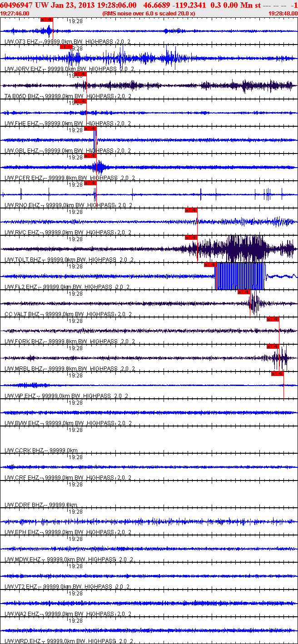This screenshot has height=644, width=298.
Task: Select the pick flag on the UW.FORK trace
Action: click(273, 319)
